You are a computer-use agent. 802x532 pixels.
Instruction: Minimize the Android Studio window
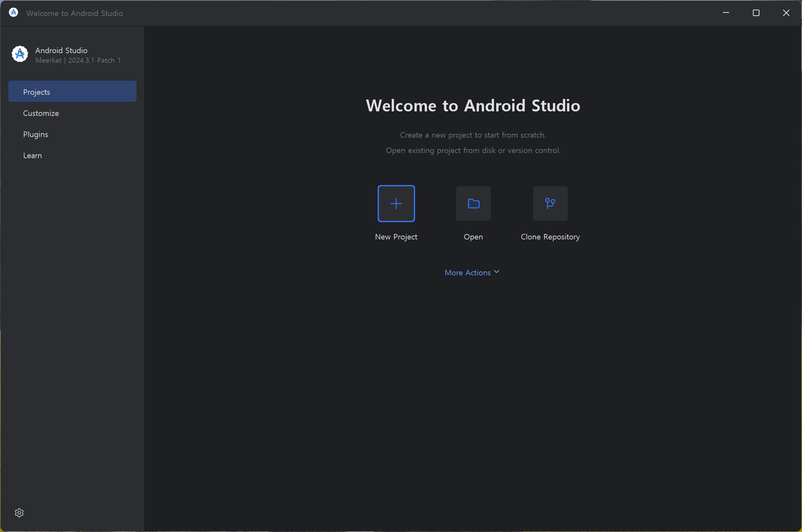tap(726, 12)
